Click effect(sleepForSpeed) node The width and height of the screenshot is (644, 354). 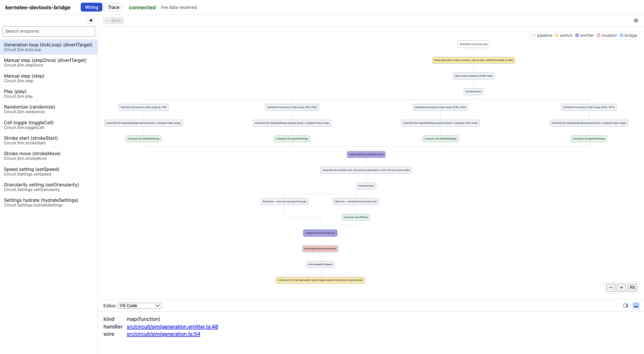click(320, 264)
